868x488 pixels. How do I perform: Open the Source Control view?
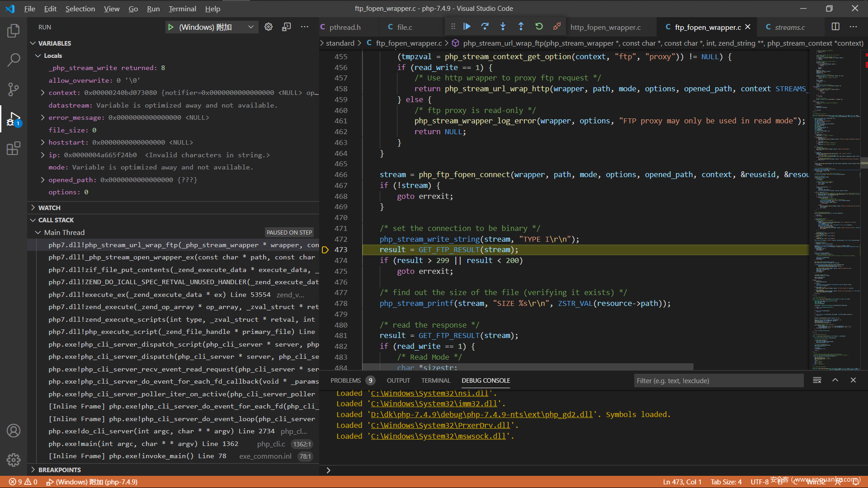14,89
